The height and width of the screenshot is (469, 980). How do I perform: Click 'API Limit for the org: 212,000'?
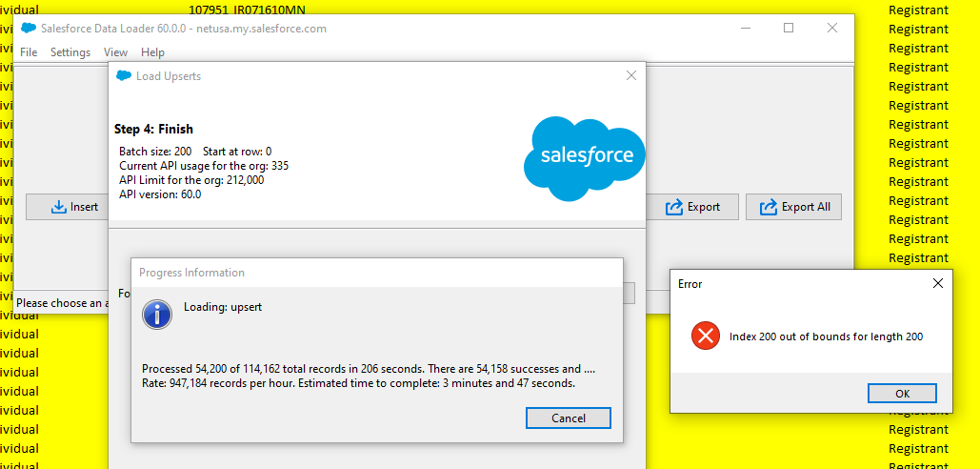(191, 180)
